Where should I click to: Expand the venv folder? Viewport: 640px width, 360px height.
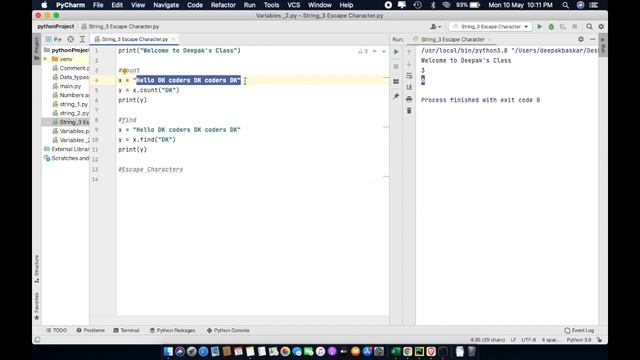pyautogui.click(x=46, y=59)
